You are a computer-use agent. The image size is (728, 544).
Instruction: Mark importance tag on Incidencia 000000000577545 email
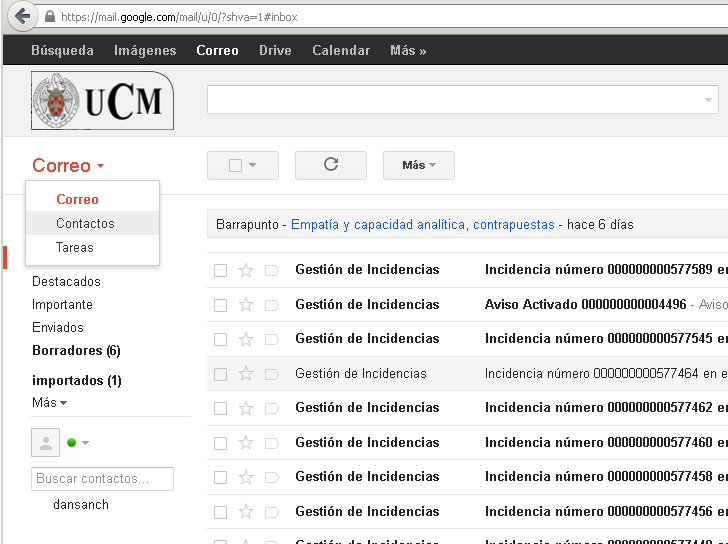[x=271, y=339]
